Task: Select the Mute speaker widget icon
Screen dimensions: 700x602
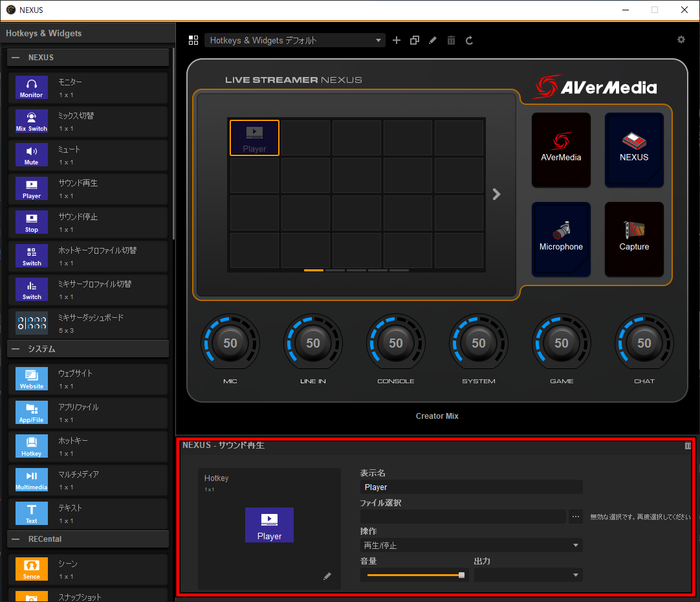Action: tap(31, 155)
